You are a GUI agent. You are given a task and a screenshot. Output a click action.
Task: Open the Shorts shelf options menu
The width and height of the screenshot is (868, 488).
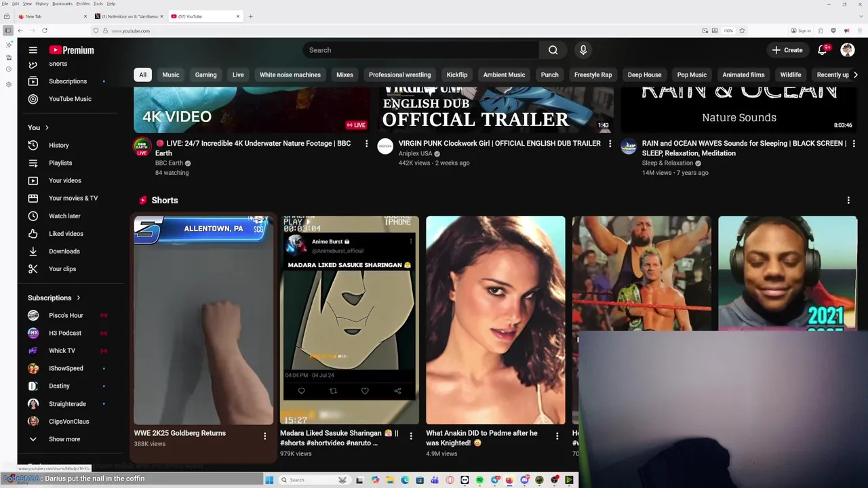click(848, 200)
